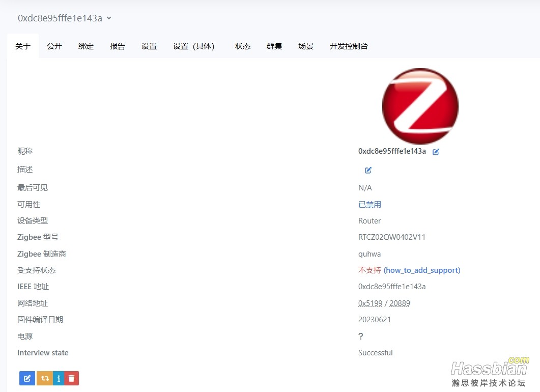540x392 pixels.
Task: Edit the description pencil icon
Action: (x=368, y=170)
